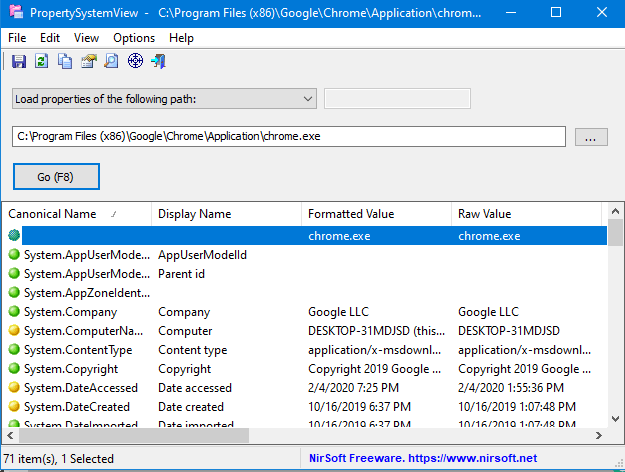Image resolution: width=625 pixels, height=472 pixels.
Task: Open the 'Load properties of the following path' dropdown
Action: click(164, 98)
